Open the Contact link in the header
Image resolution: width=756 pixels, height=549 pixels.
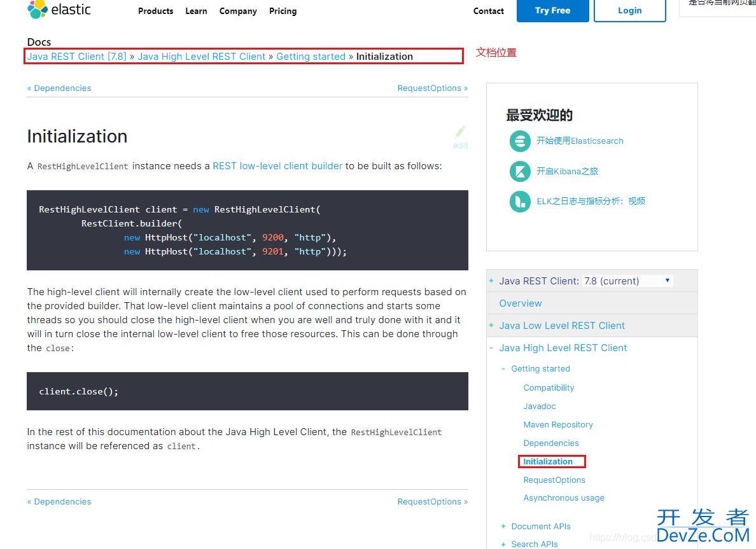coord(489,11)
